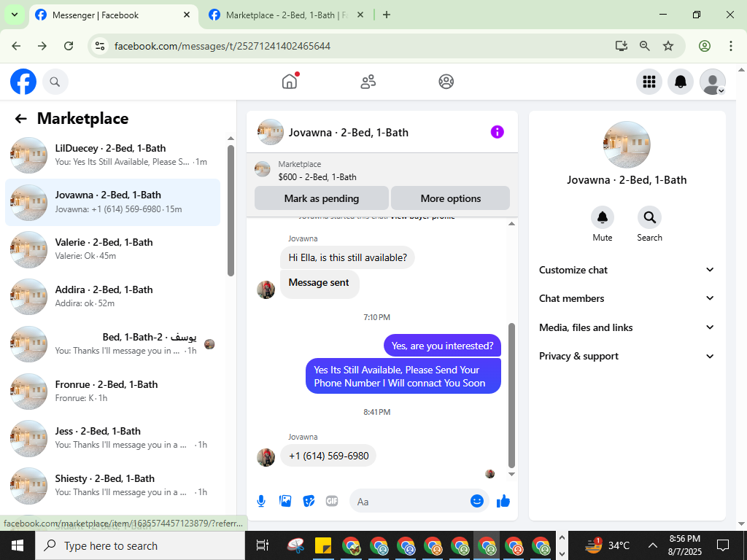This screenshot has width=747, height=560.
Task: Click the $600 - 2-Bed, 1-Bath listing link
Action: click(317, 177)
